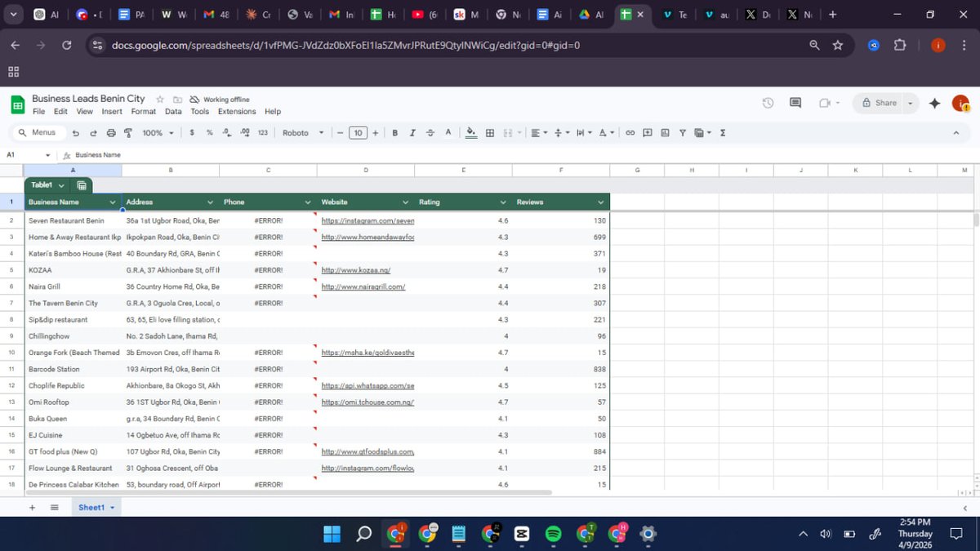Viewport: 980px width, 551px height.
Task: Decrease font size with the minus button
Action: 340,133
